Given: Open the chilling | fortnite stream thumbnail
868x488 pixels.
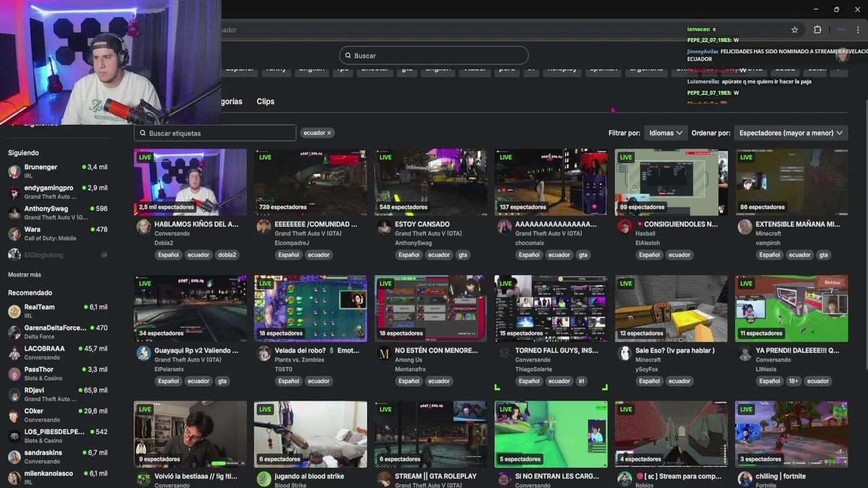Looking at the screenshot, I should (791, 434).
